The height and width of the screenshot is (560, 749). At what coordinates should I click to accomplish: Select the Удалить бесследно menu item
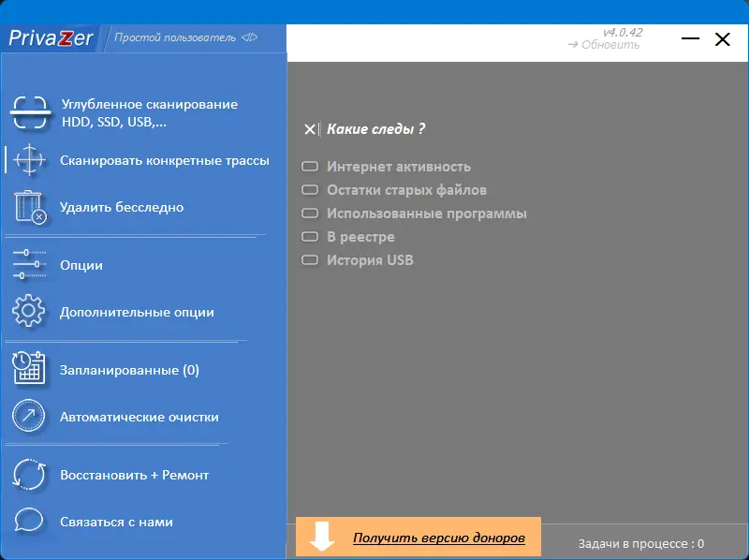click(122, 207)
